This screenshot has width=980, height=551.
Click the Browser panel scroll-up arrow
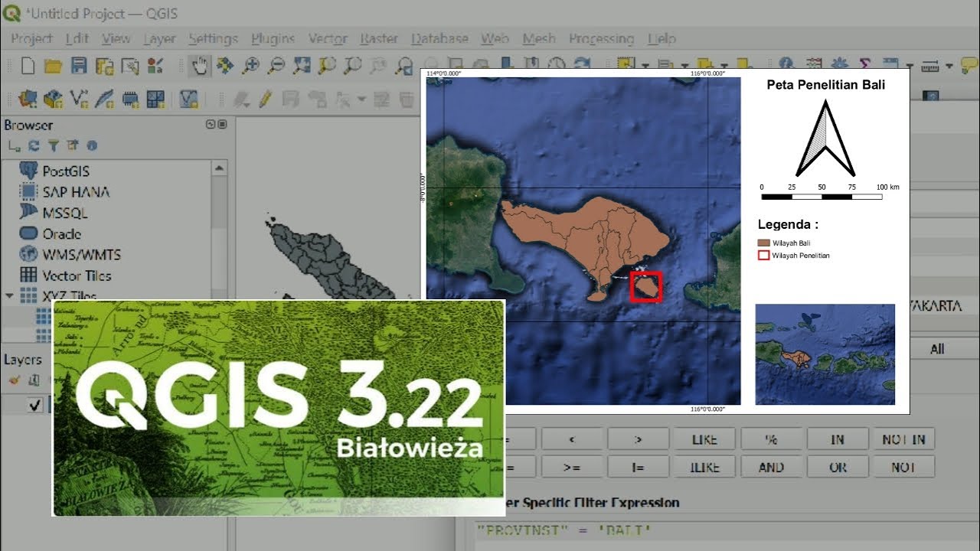coord(219,168)
